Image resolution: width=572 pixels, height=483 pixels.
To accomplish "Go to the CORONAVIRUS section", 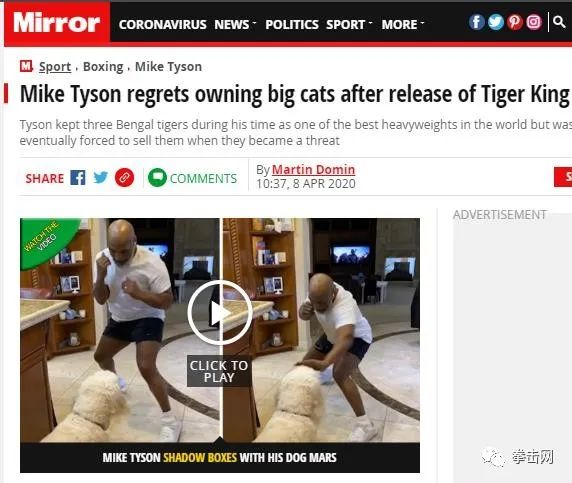I will pos(163,24).
